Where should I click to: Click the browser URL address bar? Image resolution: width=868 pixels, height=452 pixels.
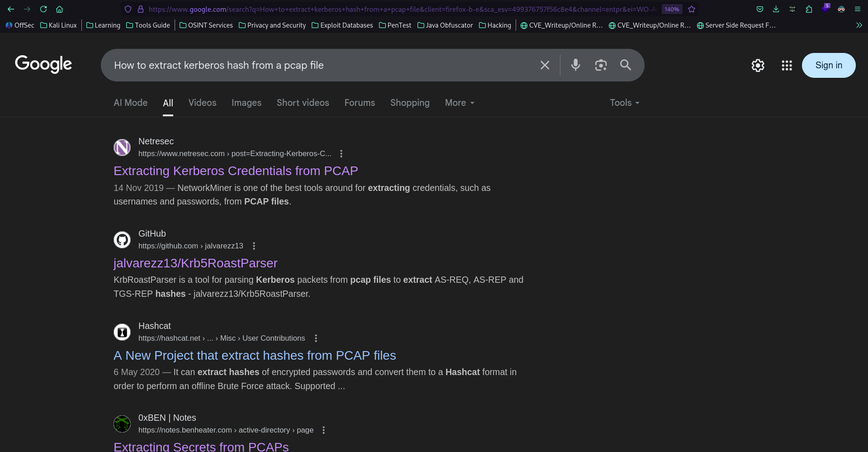403,9
